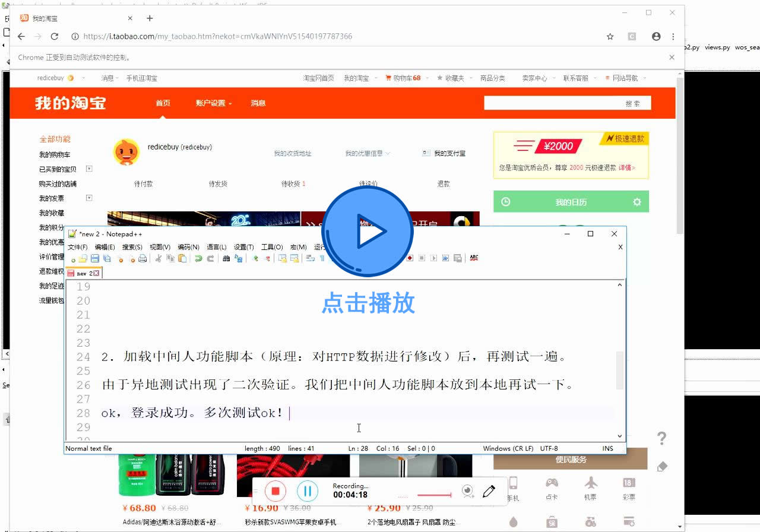The width and height of the screenshot is (760, 532).
Task: Zoom in icon in Notepad++ toolbar
Action: tap(255, 258)
